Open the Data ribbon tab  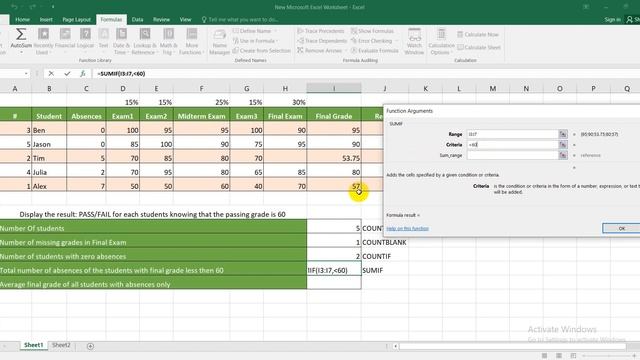138,20
